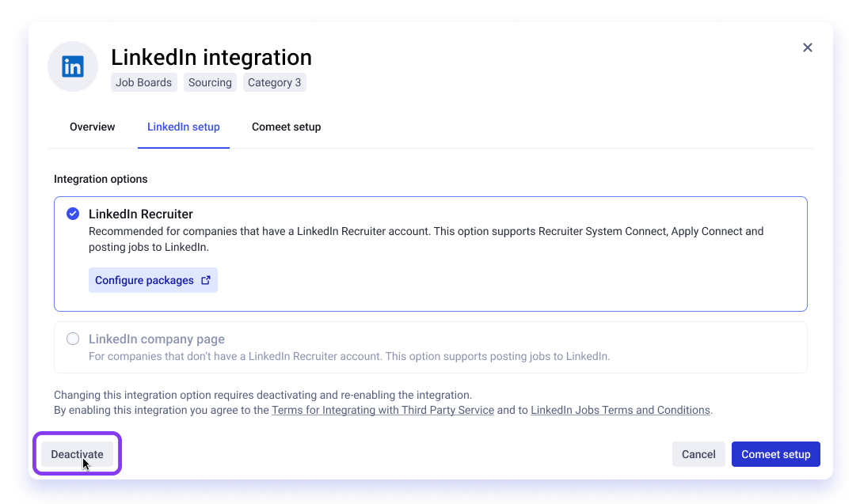Click the 'Integration options' heading
The height and width of the screenshot is (504, 860).
coord(101,179)
